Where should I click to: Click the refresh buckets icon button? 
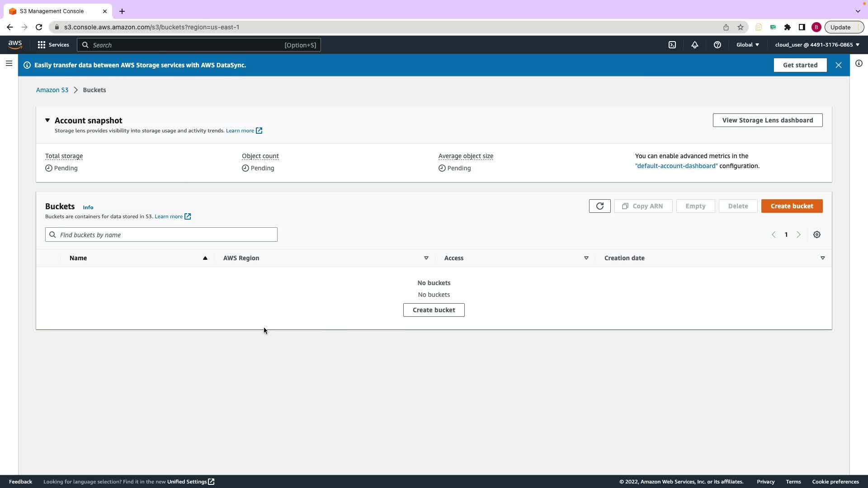point(600,206)
